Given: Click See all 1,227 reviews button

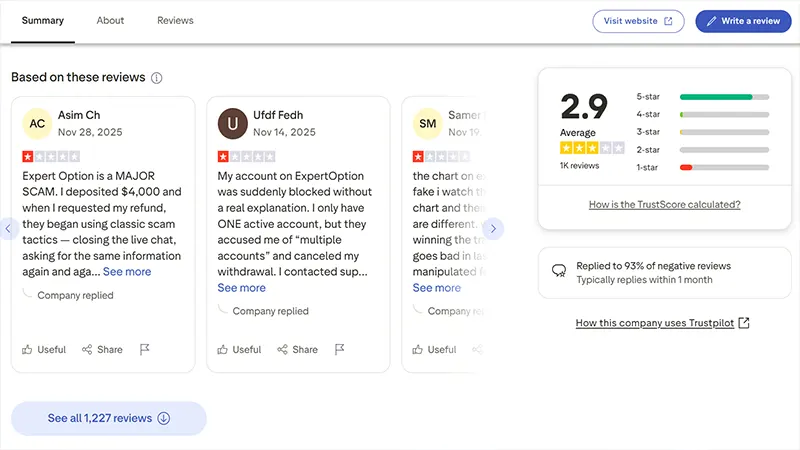Looking at the screenshot, I should pyautogui.click(x=109, y=418).
